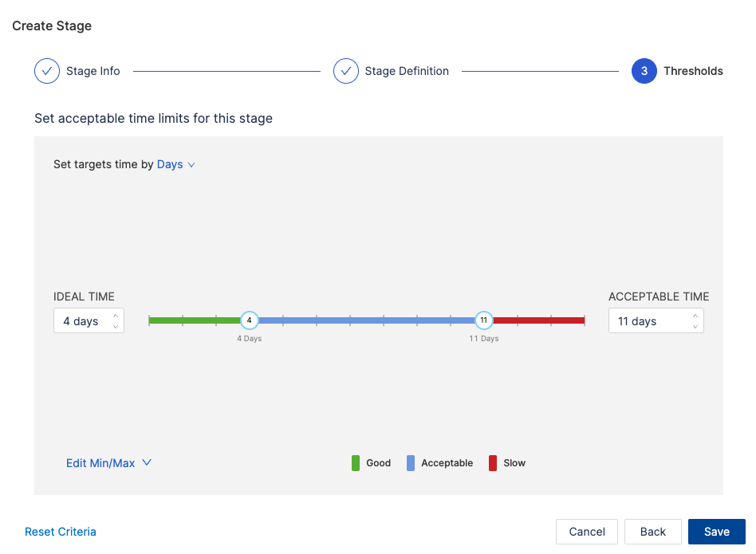Increase Acceptable Time with up arrow
The width and height of the screenshot is (756, 554).
[695, 316]
